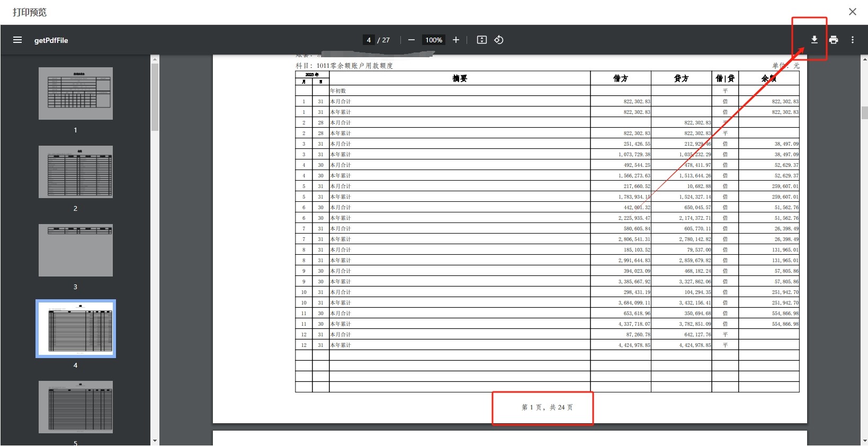Screen dimensions: 868x446
Task: Click the 打印预览 window title
Action: tap(30, 12)
